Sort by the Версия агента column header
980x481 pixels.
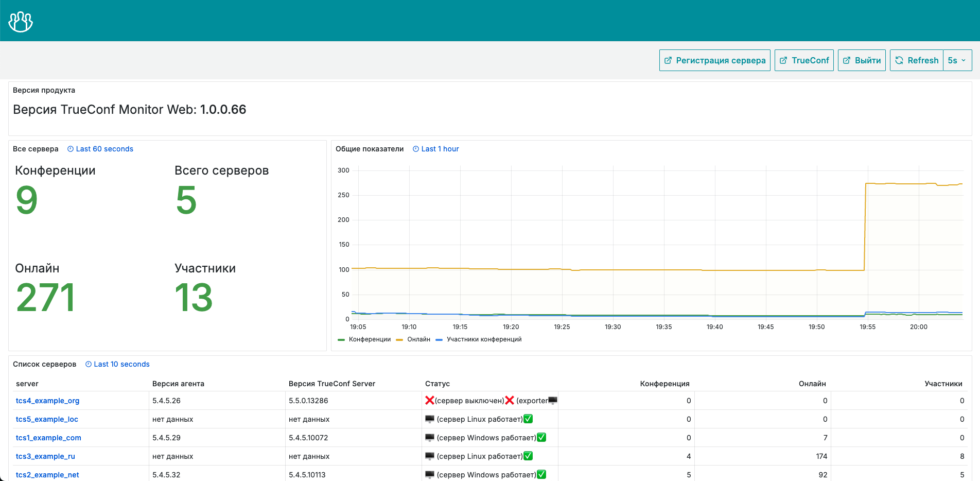point(178,384)
